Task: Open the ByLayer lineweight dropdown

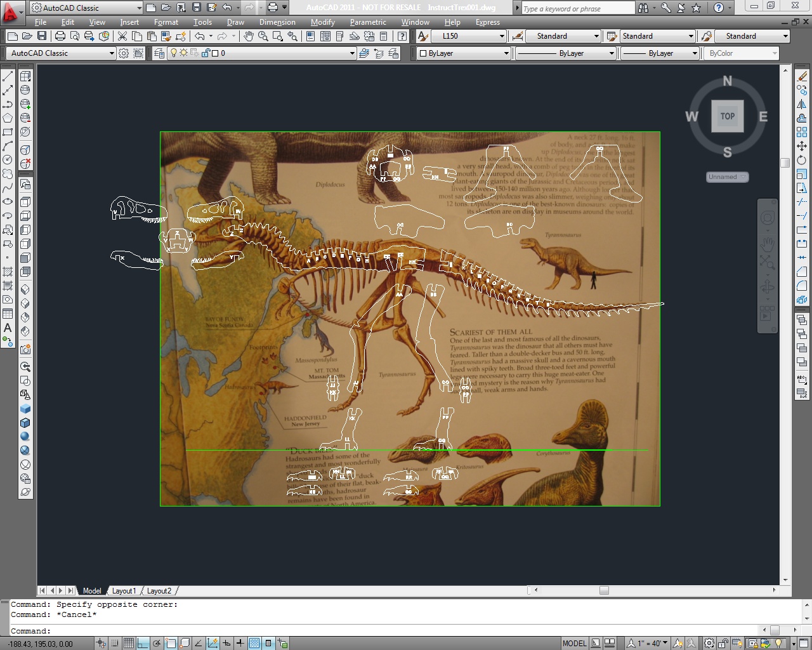Action: [x=660, y=53]
